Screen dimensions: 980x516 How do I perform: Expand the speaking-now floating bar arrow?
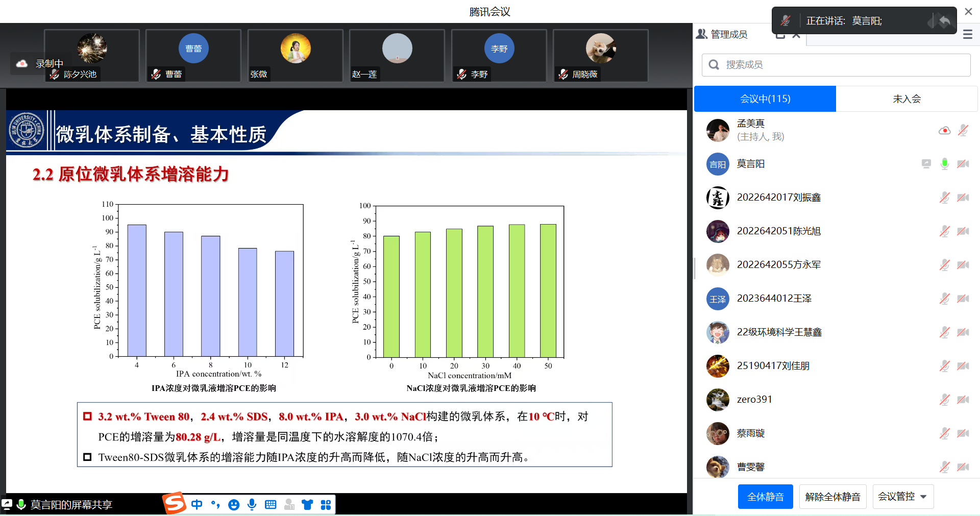(944, 21)
